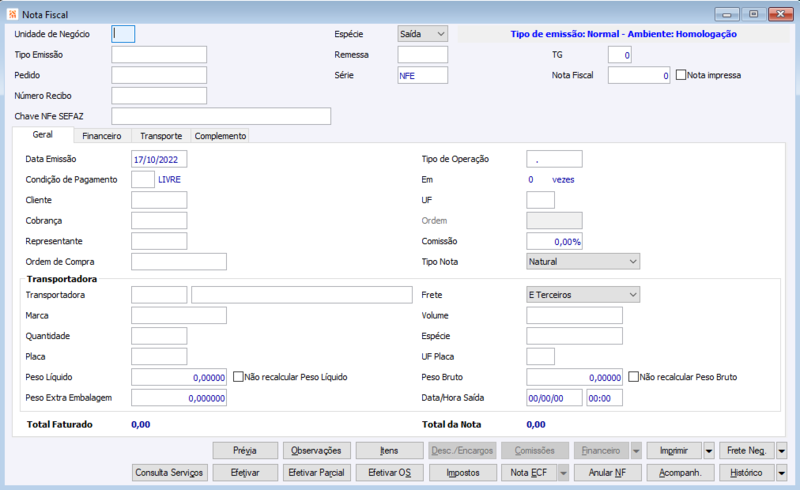Open the arrow next to Frete Neg. button

pos(781,451)
